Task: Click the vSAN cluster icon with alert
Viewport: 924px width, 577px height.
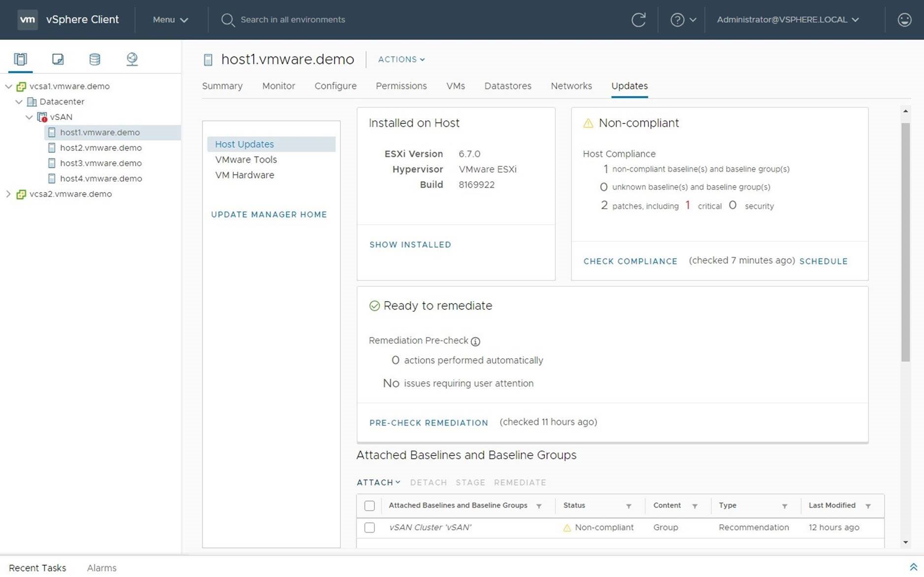Action: 42,117
